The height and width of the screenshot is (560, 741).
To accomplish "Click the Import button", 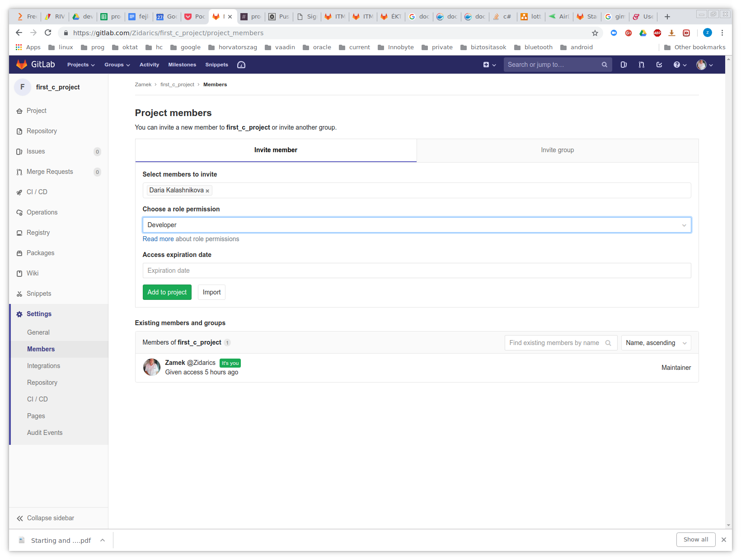I will [x=211, y=292].
